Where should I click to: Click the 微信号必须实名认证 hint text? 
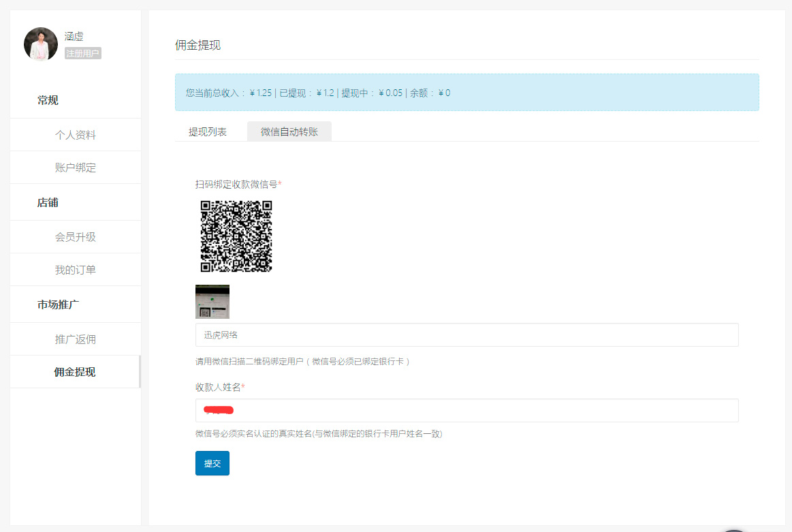319,434
